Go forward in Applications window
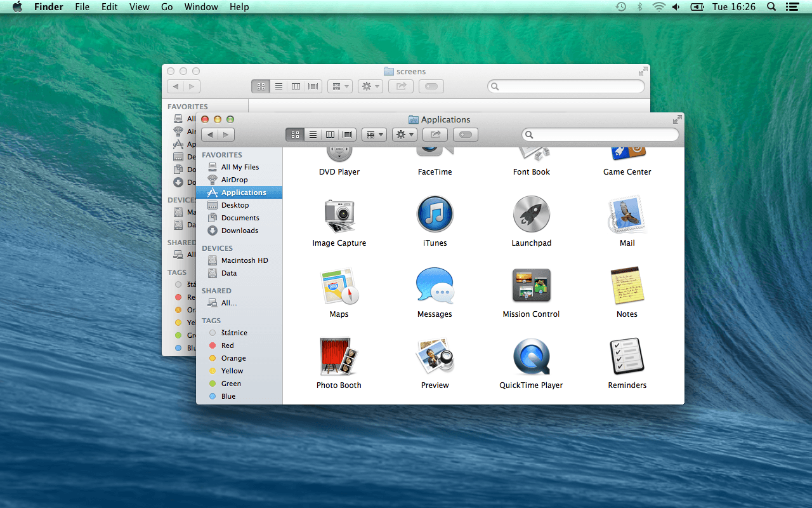This screenshot has height=508, width=812. [x=226, y=135]
